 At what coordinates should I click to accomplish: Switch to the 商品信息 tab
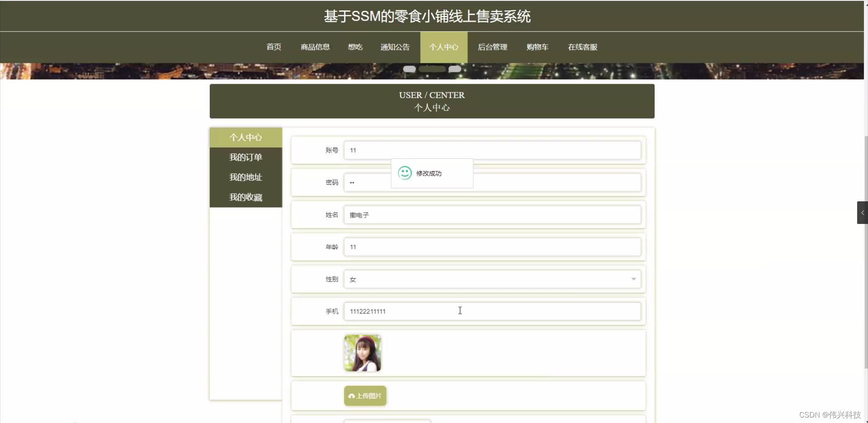(x=315, y=47)
